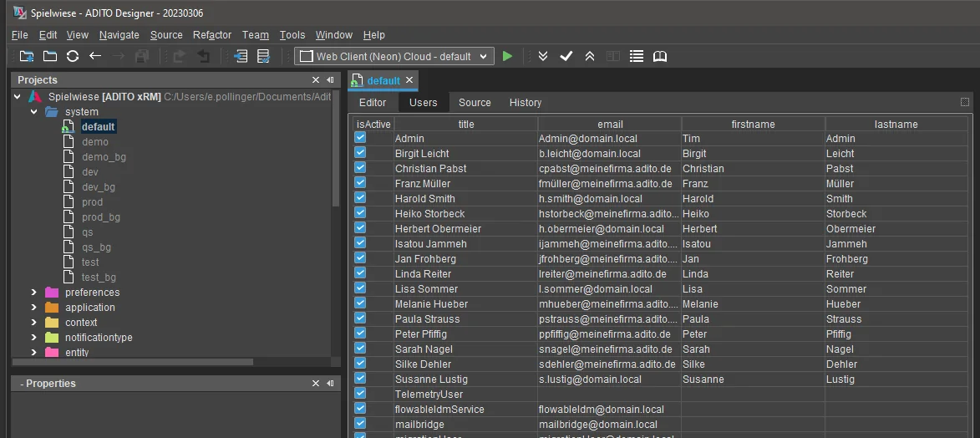This screenshot has width=980, height=438.
Task: Switch to the Editor tab
Action: (373, 103)
